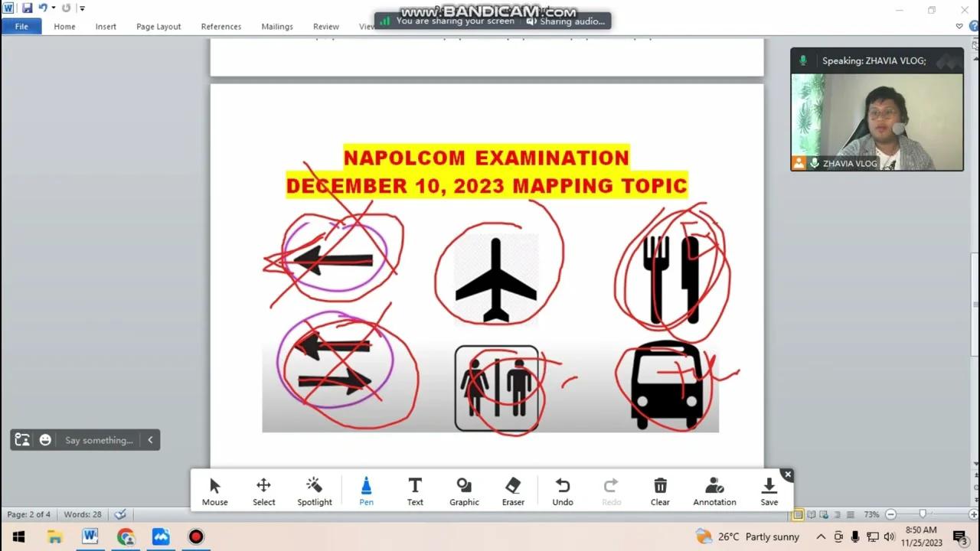980x551 pixels.
Task: Collapse the chat box using its chevron
Action: coord(150,440)
